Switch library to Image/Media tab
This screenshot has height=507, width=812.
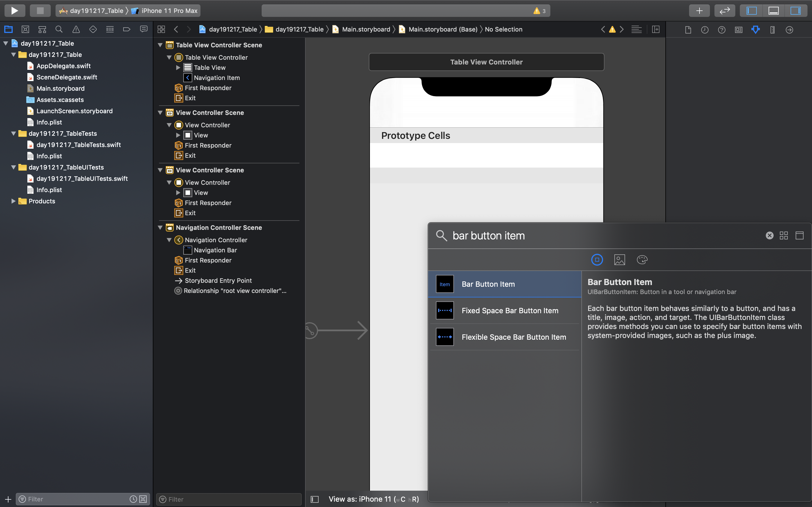tap(619, 260)
